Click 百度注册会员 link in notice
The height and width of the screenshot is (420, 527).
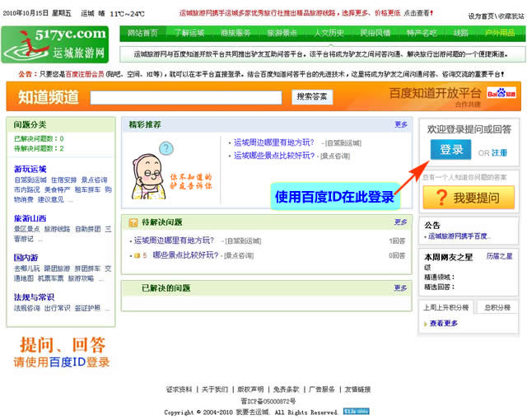tap(85, 74)
